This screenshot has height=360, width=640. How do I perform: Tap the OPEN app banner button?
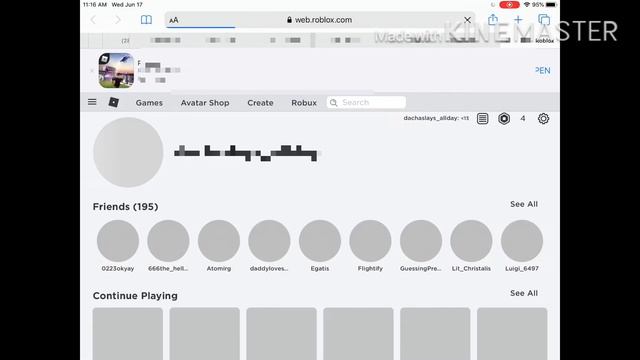coord(542,71)
